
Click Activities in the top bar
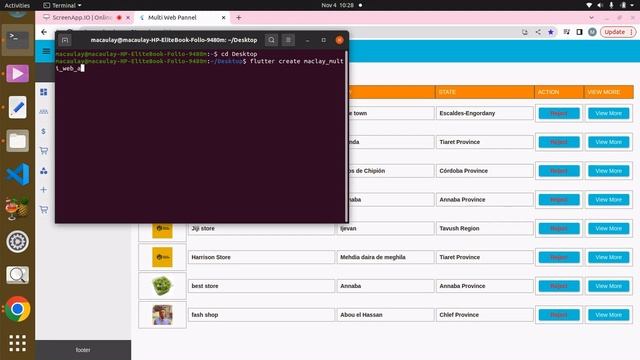(x=17, y=5)
